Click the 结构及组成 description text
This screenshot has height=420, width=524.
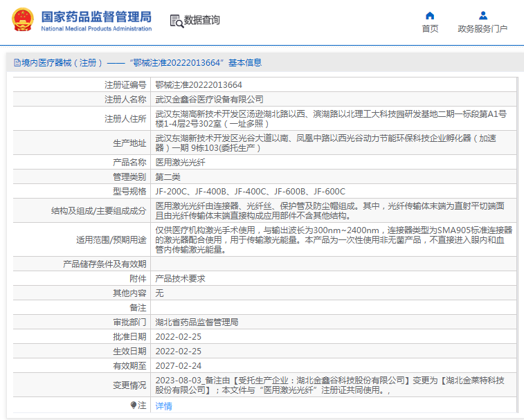[x=330, y=210]
